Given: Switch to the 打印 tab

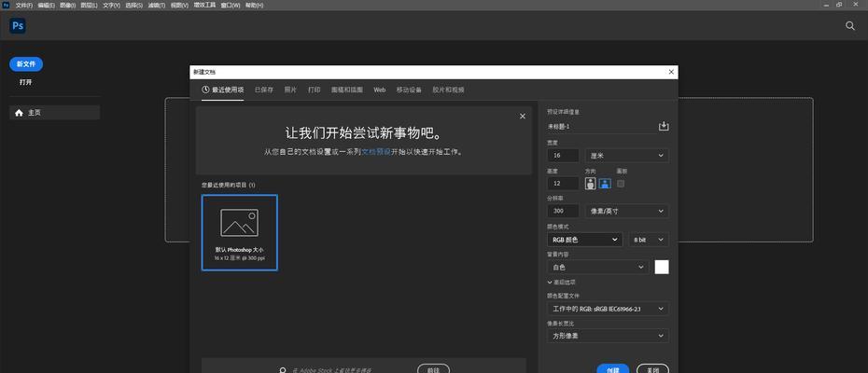Looking at the screenshot, I should click(314, 90).
